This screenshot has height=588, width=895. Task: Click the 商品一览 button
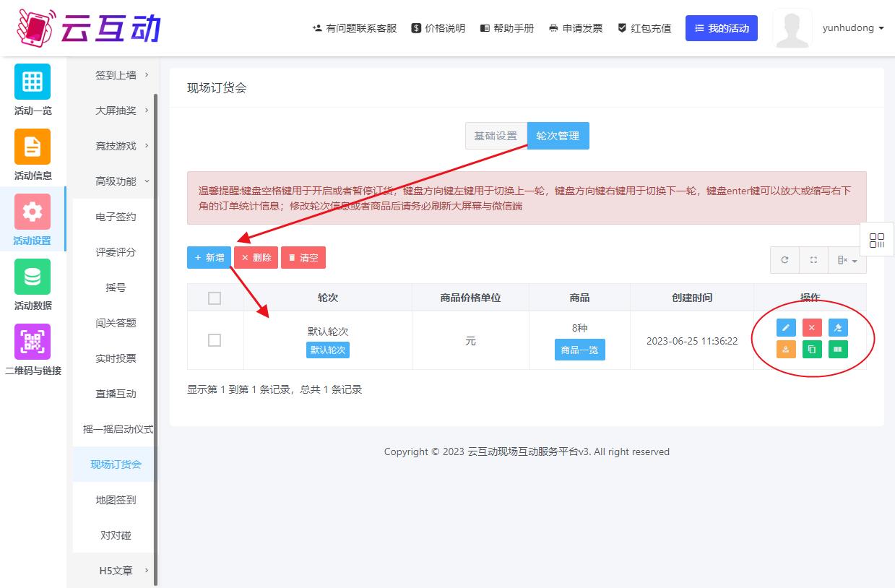(580, 350)
